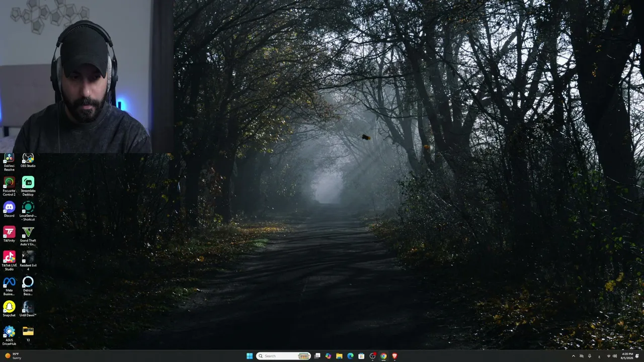Image resolution: width=644 pixels, height=362 pixels.
Task: Select the LocalSend shortcut on the desktop
Action: coord(28,211)
